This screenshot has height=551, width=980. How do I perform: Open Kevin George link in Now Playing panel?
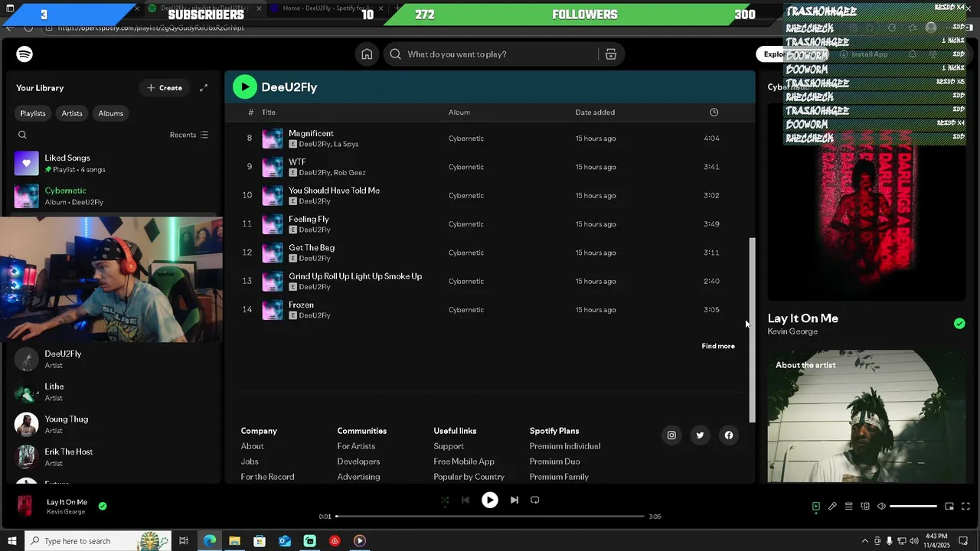coord(792,331)
